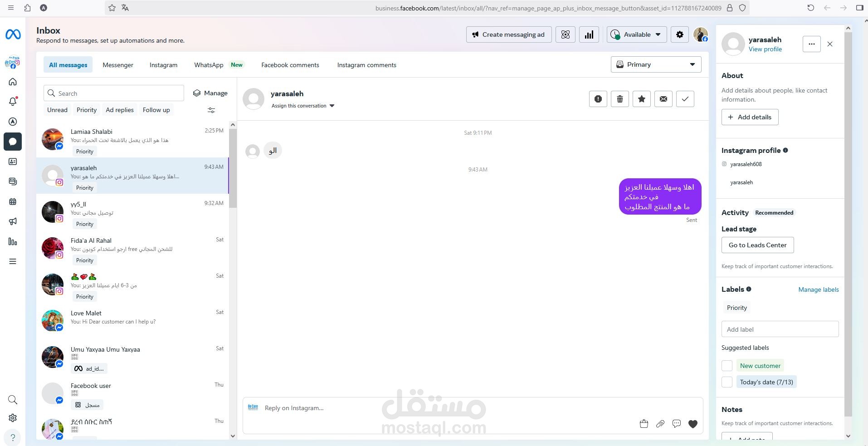Open more options ellipsis for yarasaleh
The image size is (868, 446).
coord(812,44)
